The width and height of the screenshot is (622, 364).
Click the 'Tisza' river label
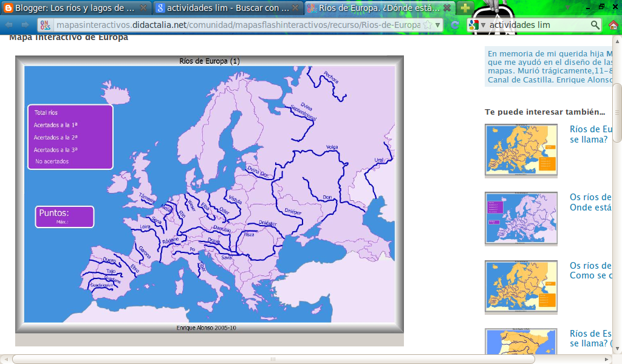coord(248,235)
